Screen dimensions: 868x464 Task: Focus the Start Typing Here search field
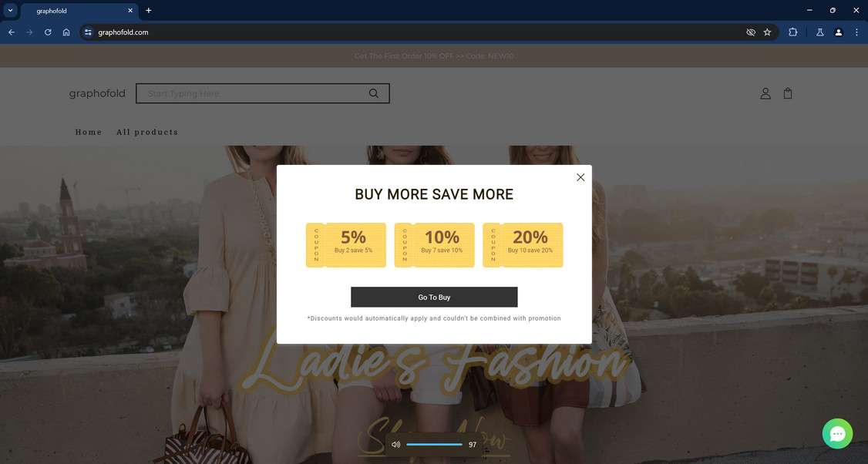(x=252, y=93)
